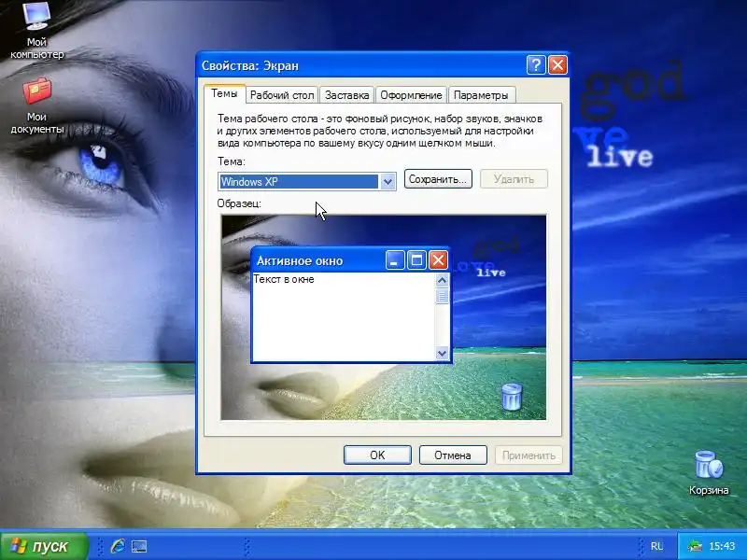The height and width of the screenshot is (560, 747).
Task: Click the Отмена button
Action: tap(453, 455)
